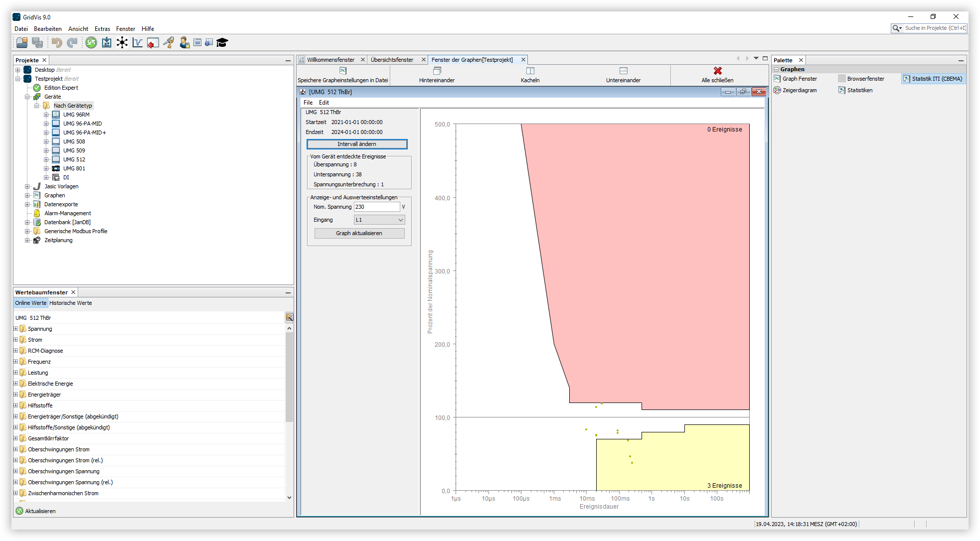Open the black network topology icon
Screen dimensions: 980x541
point(122,43)
